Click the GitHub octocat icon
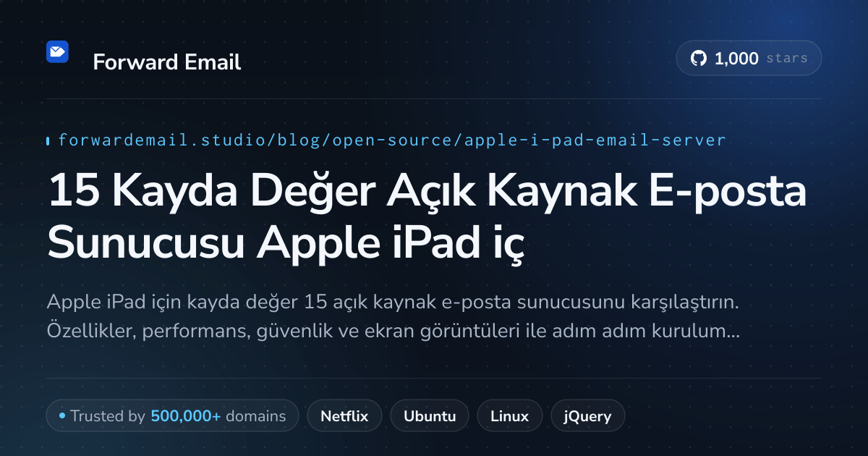This screenshot has width=868, height=456. [699, 59]
